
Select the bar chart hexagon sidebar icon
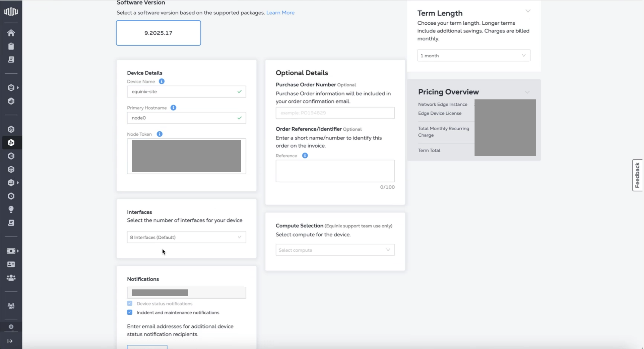point(11,101)
